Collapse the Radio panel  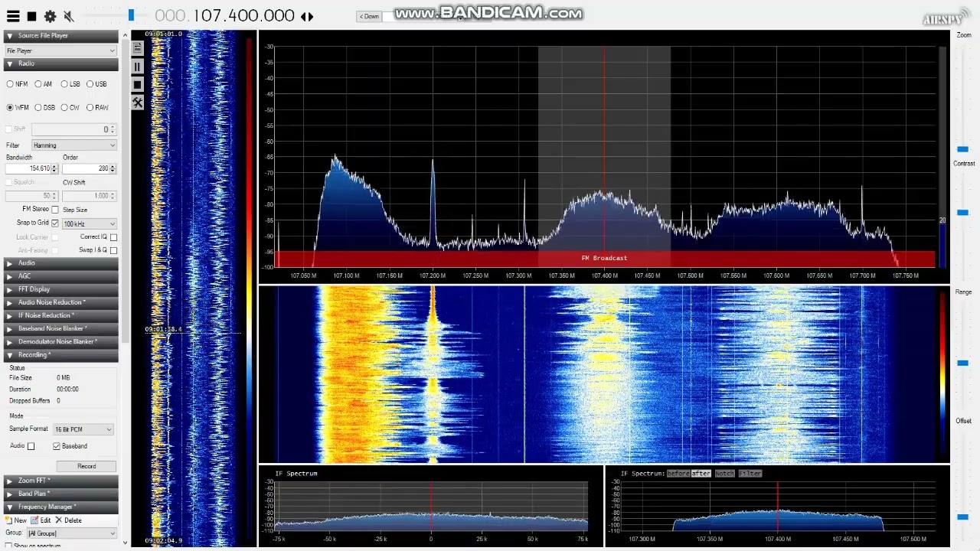pos(61,64)
